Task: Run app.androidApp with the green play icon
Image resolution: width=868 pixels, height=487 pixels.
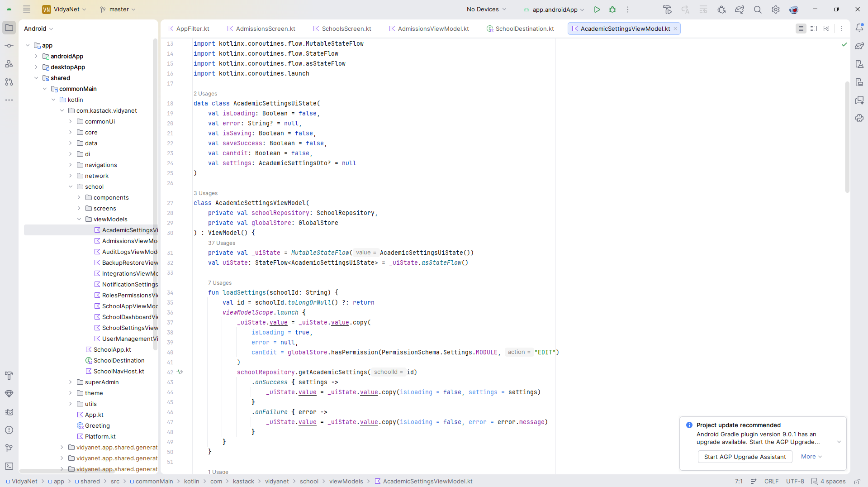Action: point(597,10)
